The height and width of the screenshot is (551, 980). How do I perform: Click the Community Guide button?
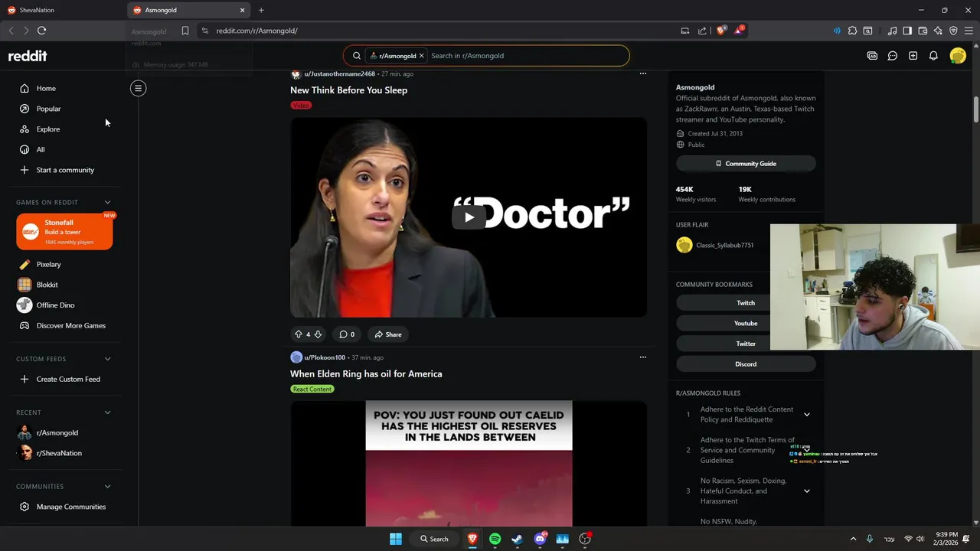(746, 164)
